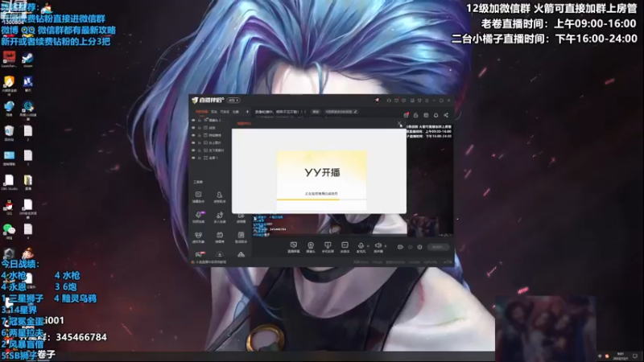Open the toolbox tool icon with purple badge

click(198, 216)
